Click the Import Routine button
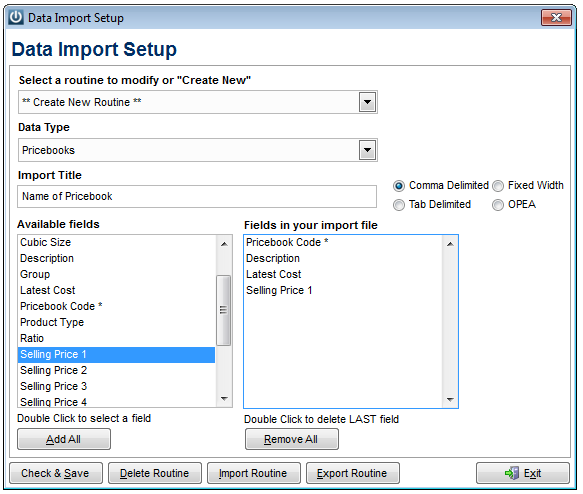Image resolution: width=583 pixels, height=494 pixels. pos(254,473)
